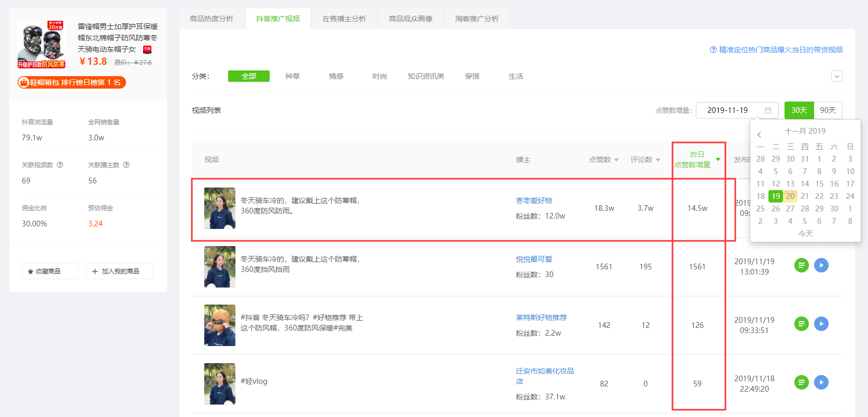The width and height of the screenshot is (868, 417).
Task: Open broadcaster 莱特斯好物推荐 link
Action: point(541,318)
